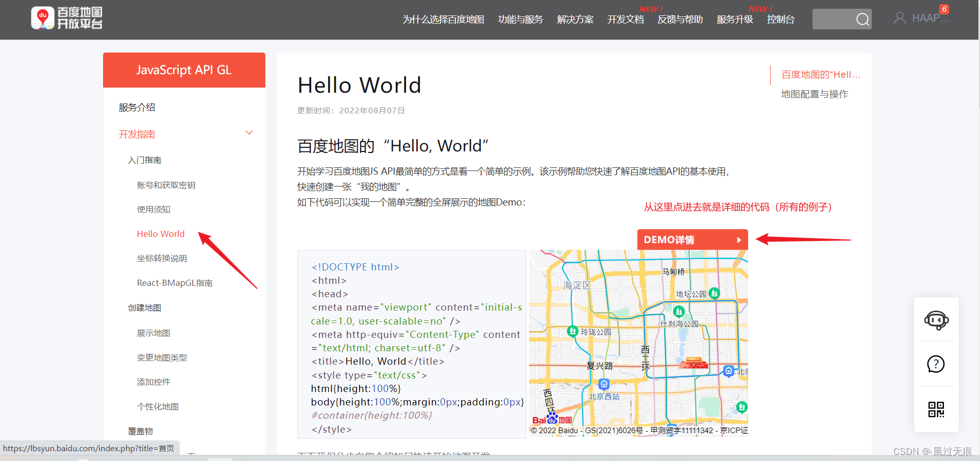Click the JavaScript API GL sidebar header
The image size is (980, 461).
(184, 70)
